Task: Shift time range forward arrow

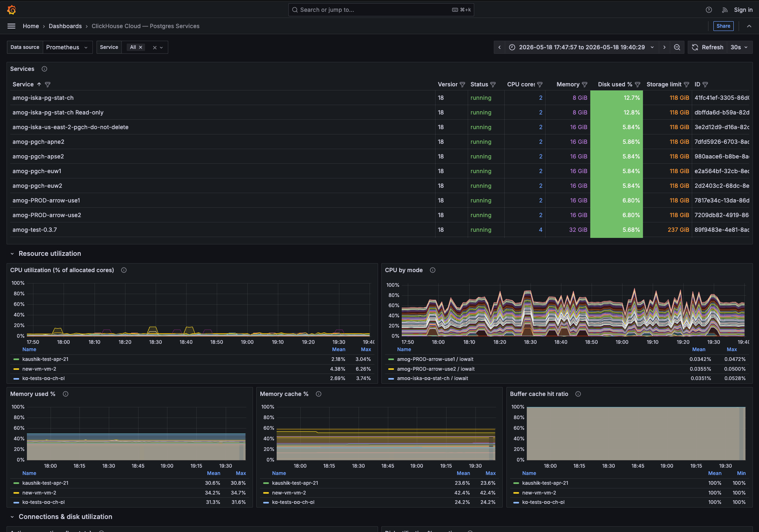Action: 664,47
